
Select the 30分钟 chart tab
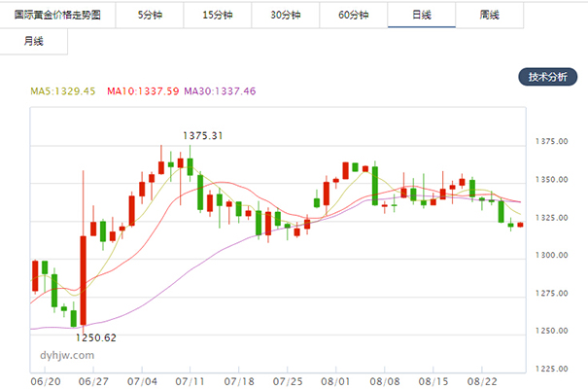[x=286, y=15]
